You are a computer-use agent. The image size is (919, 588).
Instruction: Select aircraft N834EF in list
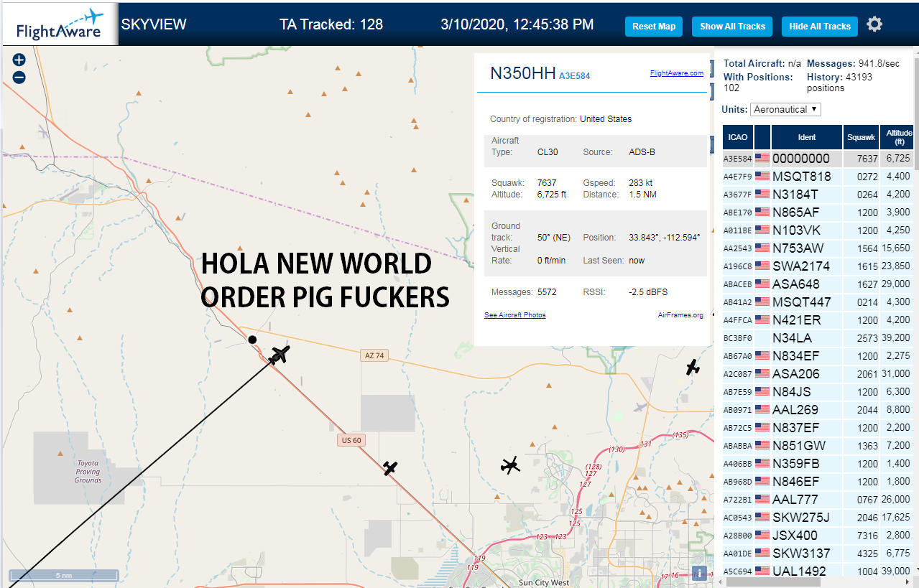(818, 356)
